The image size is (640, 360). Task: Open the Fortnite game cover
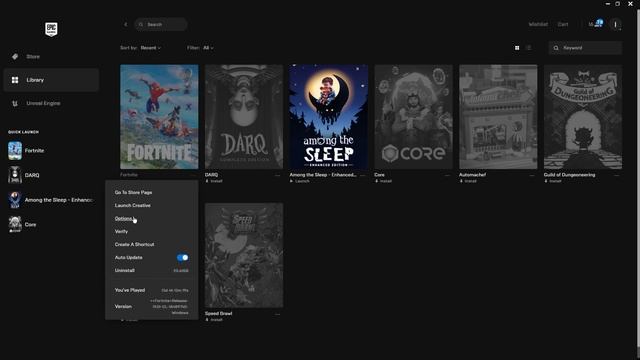coord(159,117)
